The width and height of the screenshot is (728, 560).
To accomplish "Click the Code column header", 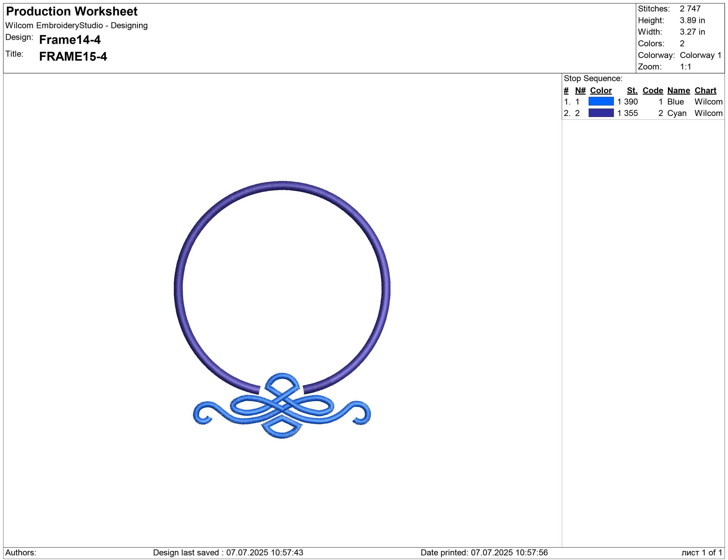I will [x=652, y=91].
